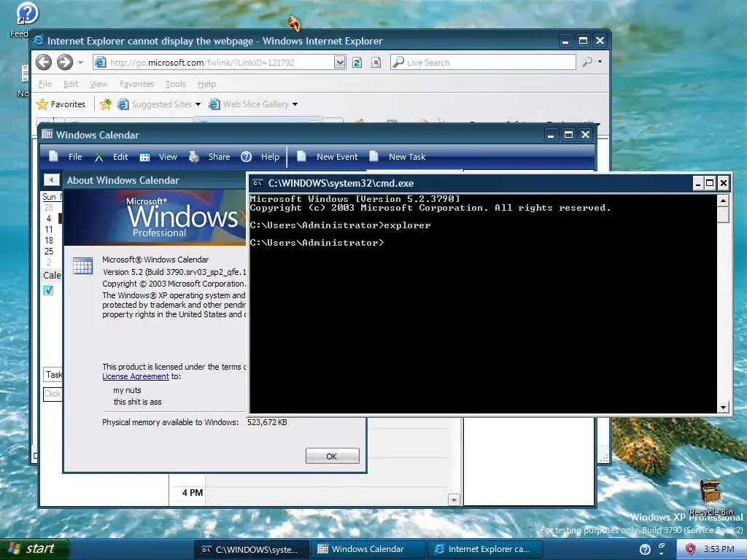Expand the address bar history dropdown
Viewport: 747px width, 560px height.
(x=339, y=63)
